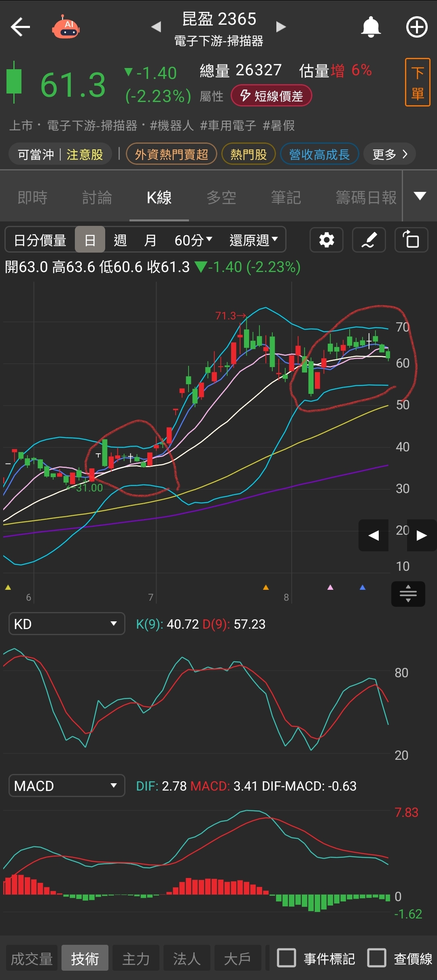
Task: Switch to 多空 tab
Action: point(221,198)
